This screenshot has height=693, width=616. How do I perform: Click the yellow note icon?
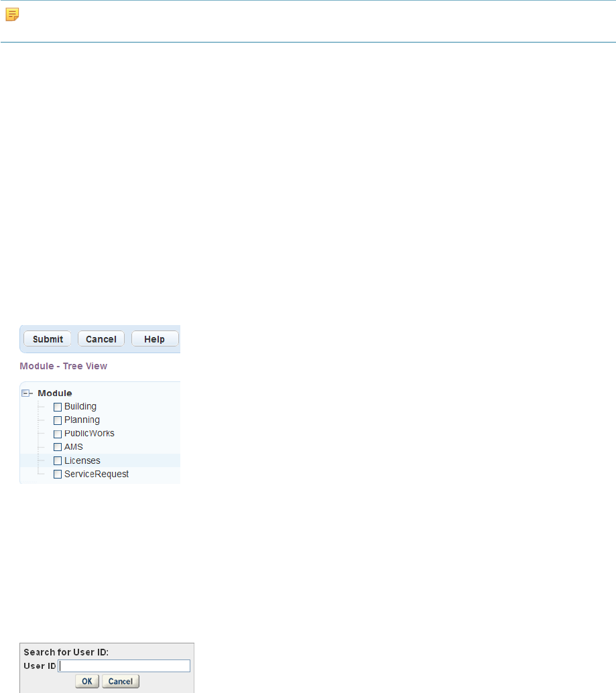(x=12, y=15)
